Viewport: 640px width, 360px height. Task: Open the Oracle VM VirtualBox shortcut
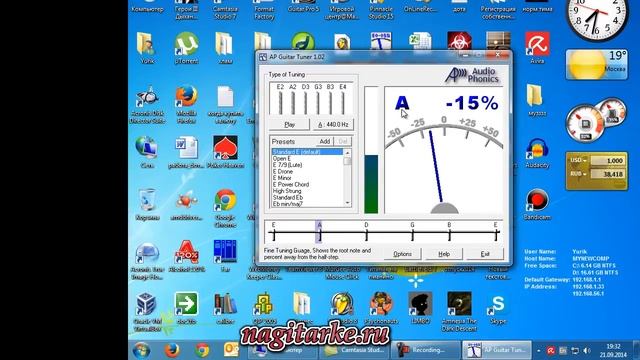point(147,304)
